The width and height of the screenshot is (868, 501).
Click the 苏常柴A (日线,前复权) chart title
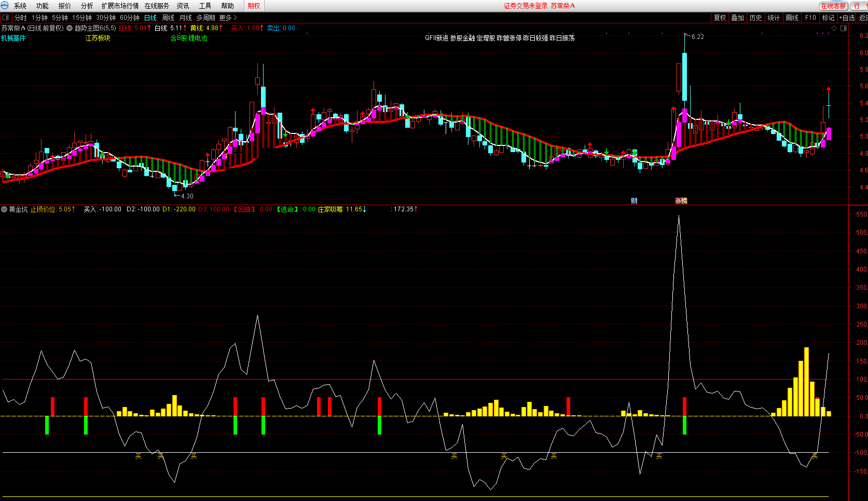[32, 28]
